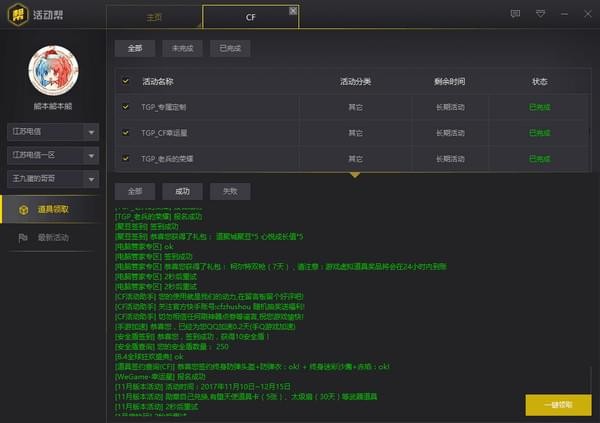Close the CF tab using its small X
Image resolution: width=600 pixels, height=423 pixels.
click(293, 11)
